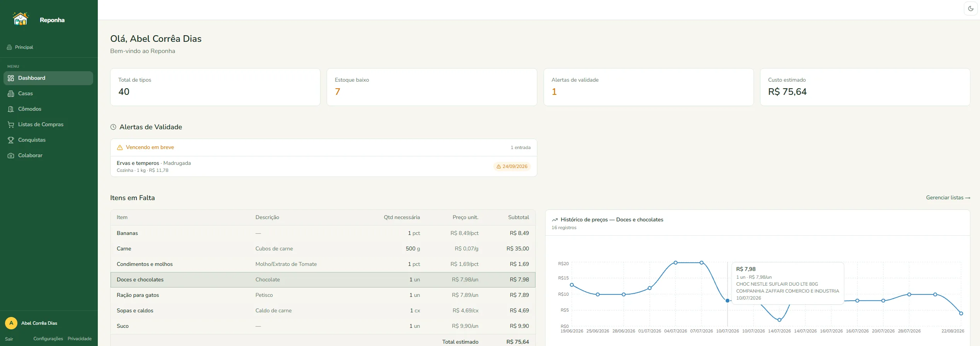Click the Cômodos door icon
This screenshot has height=346, width=980.
tap(11, 109)
